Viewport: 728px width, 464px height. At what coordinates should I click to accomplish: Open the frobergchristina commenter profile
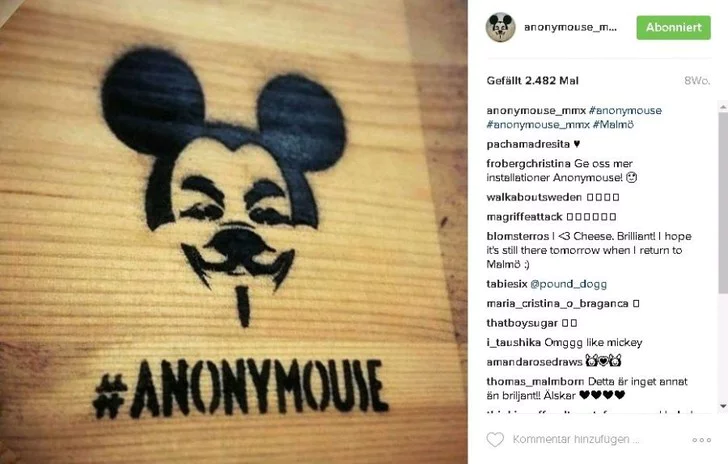(x=528, y=163)
